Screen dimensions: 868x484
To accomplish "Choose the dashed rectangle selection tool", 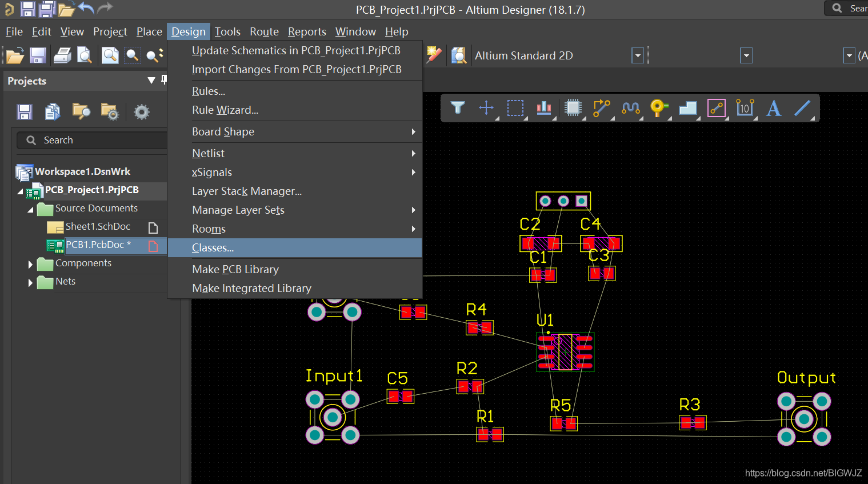I will [x=515, y=108].
